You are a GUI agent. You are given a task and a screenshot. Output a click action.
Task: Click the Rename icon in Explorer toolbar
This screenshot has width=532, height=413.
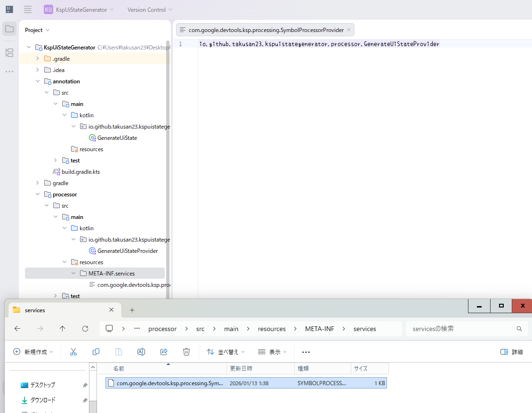click(x=141, y=352)
